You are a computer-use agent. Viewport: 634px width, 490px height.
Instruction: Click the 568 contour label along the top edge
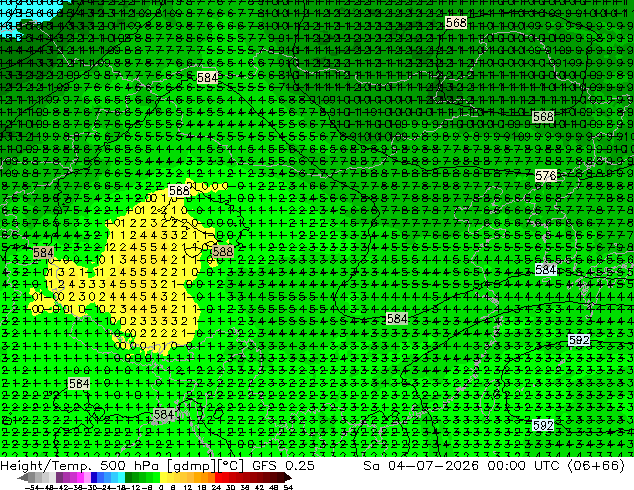pyautogui.click(x=456, y=22)
